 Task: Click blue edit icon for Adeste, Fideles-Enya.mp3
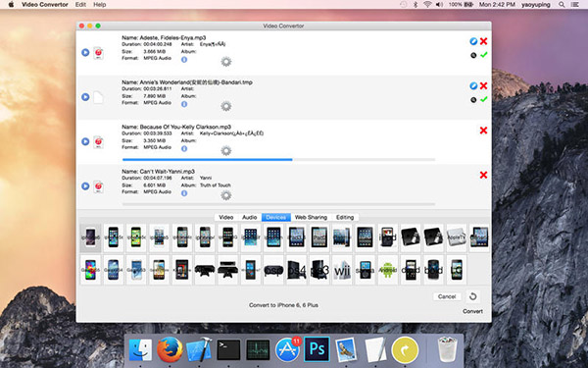tap(473, 41)
